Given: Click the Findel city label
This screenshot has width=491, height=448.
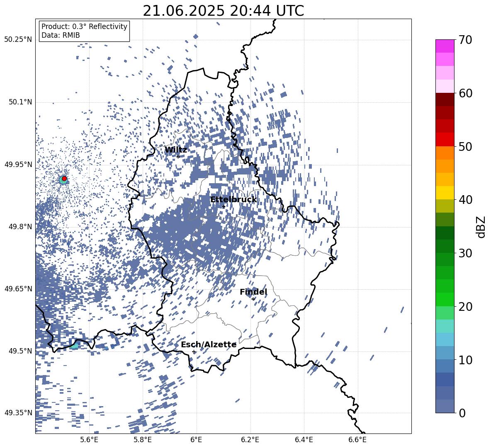Looking at the screenshot, I should (x=253, y=292).
